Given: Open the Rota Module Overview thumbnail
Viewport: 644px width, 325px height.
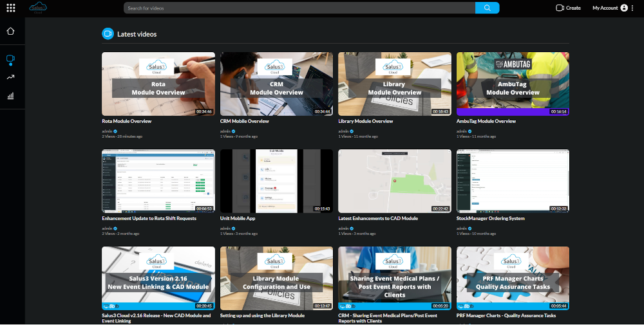Looking at the screenshot, I should (158, 84).
